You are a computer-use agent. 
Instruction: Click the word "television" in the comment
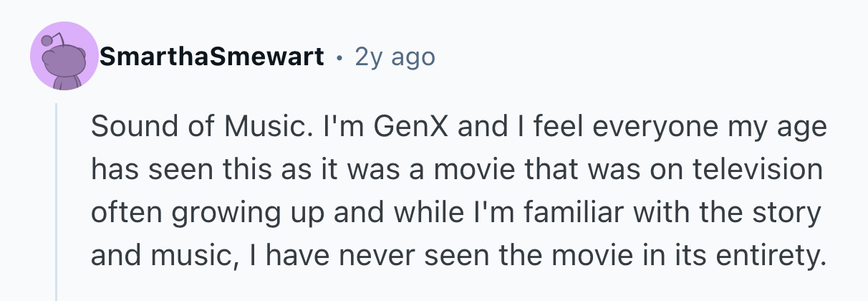pyautogui.click(x=762, y=170)
